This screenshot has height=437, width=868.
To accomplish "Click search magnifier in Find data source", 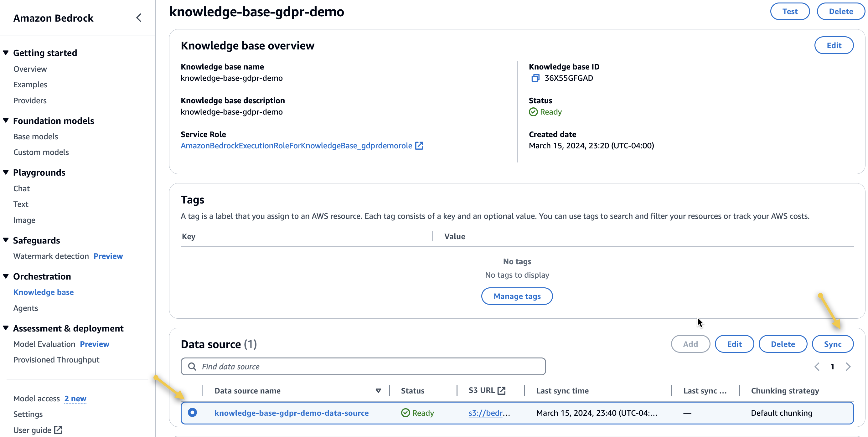I will click(192, 367).
